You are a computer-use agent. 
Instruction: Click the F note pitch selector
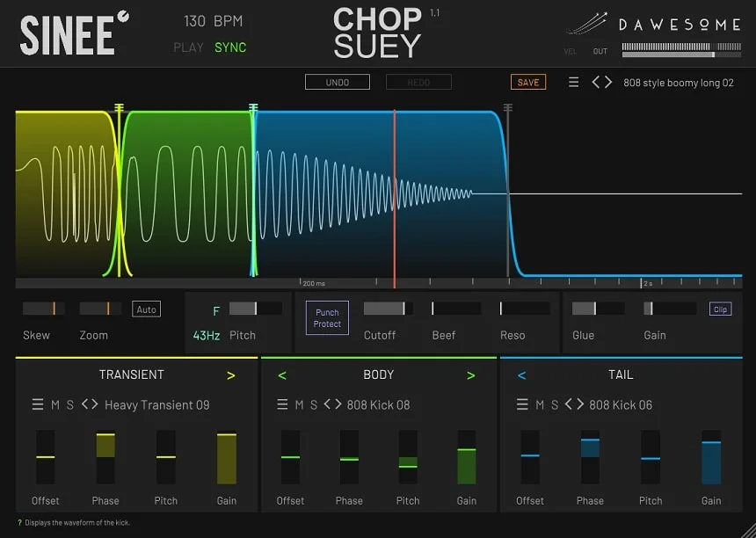[x=216, y=311]
